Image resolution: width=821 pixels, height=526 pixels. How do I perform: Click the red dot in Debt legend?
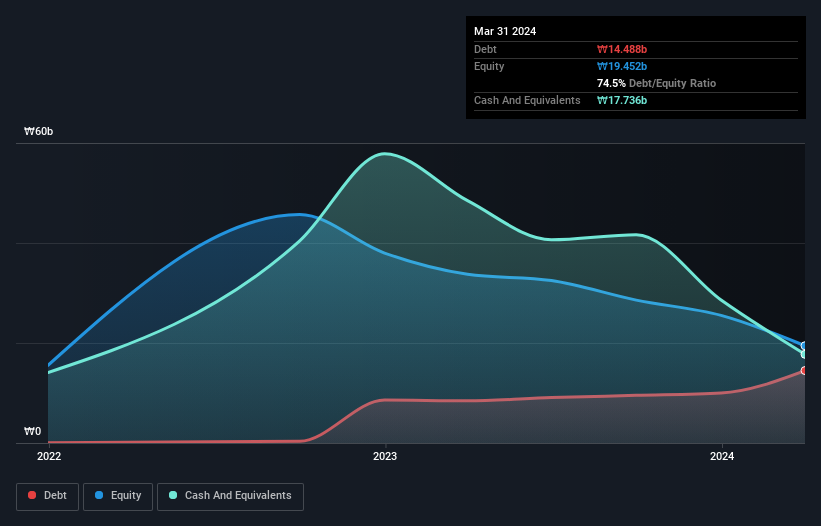click(32, 495)
